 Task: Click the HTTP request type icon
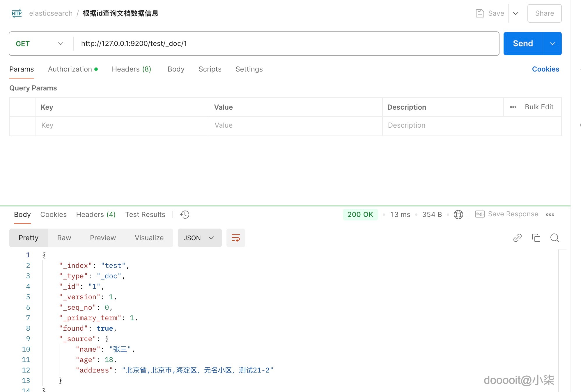click(17, 13)
